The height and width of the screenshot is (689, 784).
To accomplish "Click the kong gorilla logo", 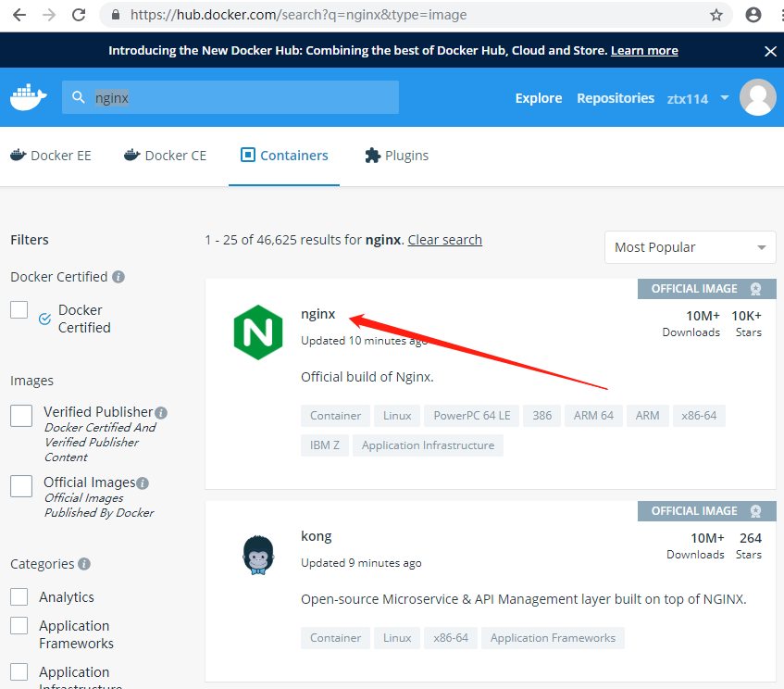I will point(258,555).
